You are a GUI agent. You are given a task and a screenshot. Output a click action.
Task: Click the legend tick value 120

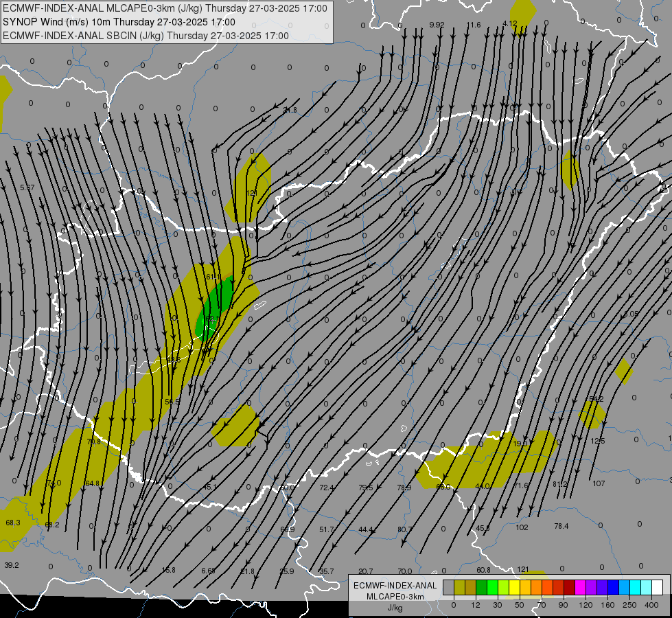pos(586,605)
